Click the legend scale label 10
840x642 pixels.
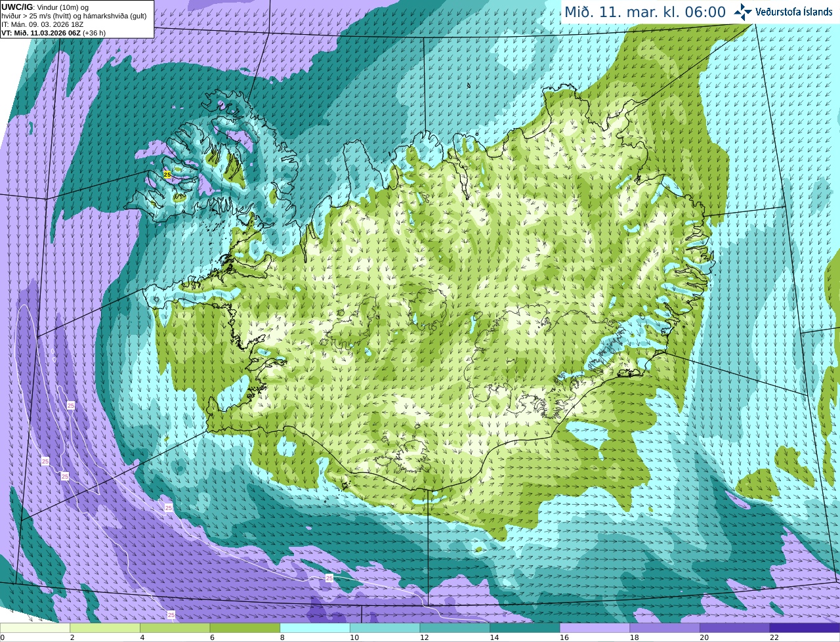coord(354,637)
